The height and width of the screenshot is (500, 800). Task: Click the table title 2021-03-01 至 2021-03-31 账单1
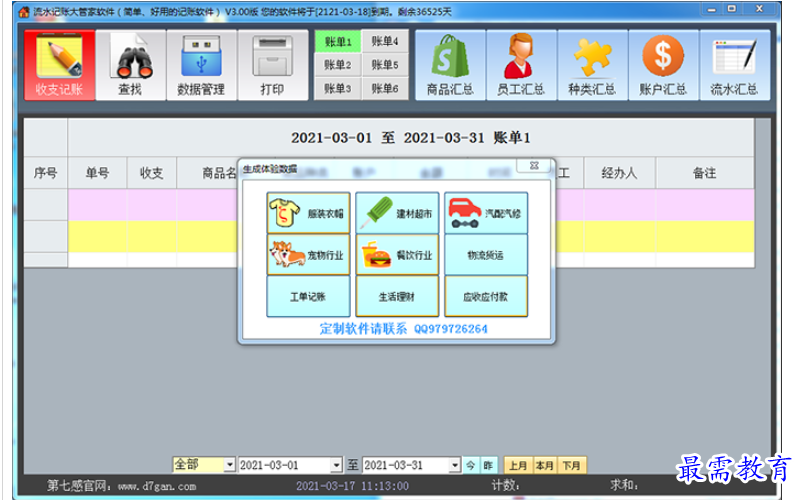[x=411, y=138]
